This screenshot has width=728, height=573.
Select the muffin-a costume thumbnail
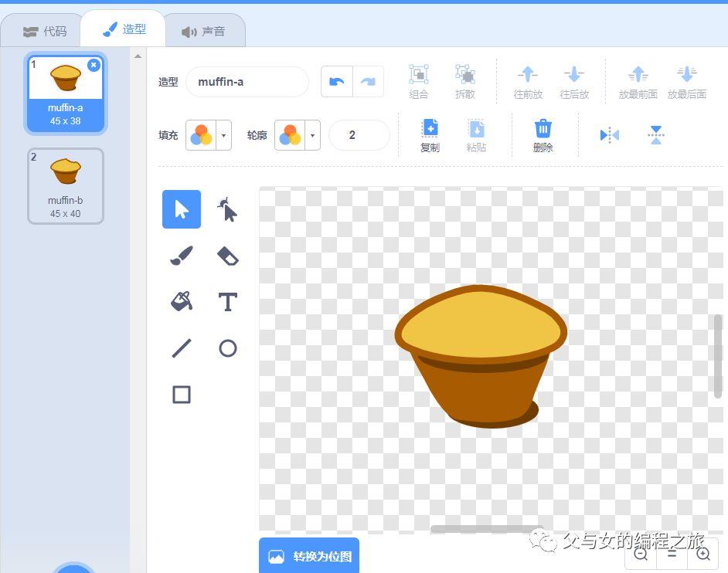(x=66, y=93)
